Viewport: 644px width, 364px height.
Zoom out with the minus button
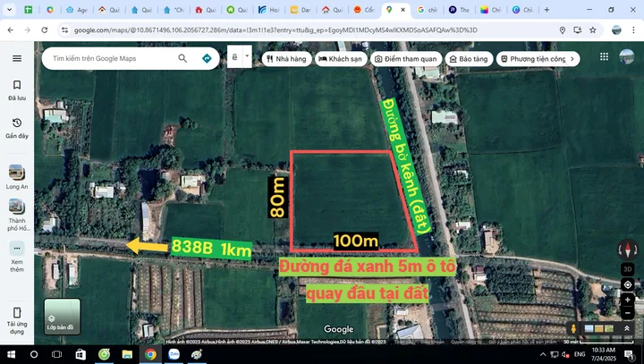(x=627, y=313)
